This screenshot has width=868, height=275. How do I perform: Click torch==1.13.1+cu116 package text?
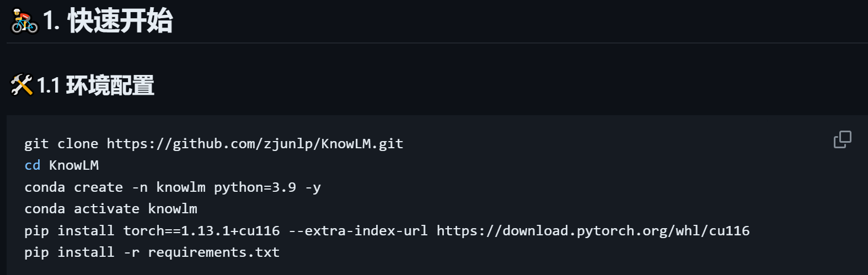[x=201, y=231]
